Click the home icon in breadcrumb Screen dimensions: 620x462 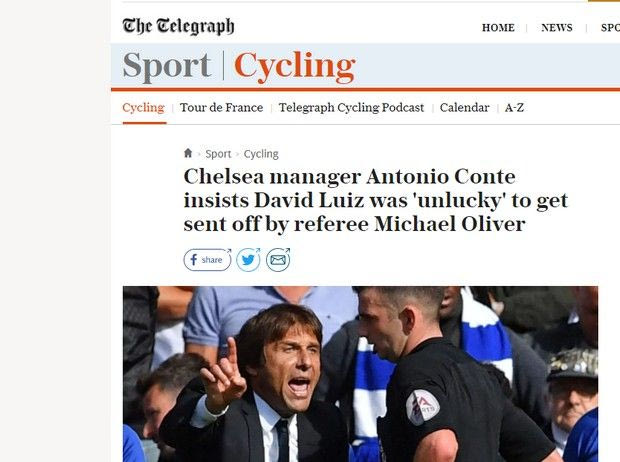point(188,154)
